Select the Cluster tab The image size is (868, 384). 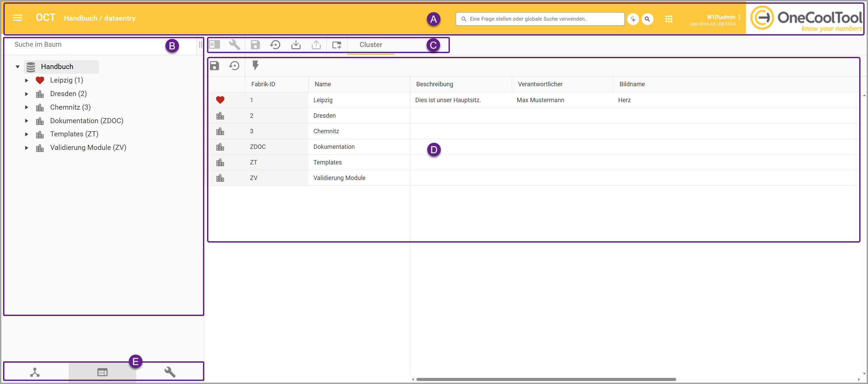pyautogui.click(x=370, y=45)
